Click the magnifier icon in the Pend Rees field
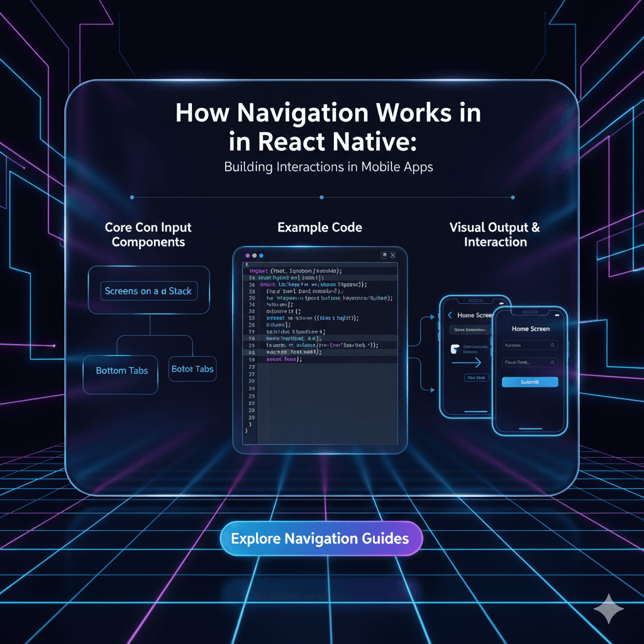 point(552,362)
